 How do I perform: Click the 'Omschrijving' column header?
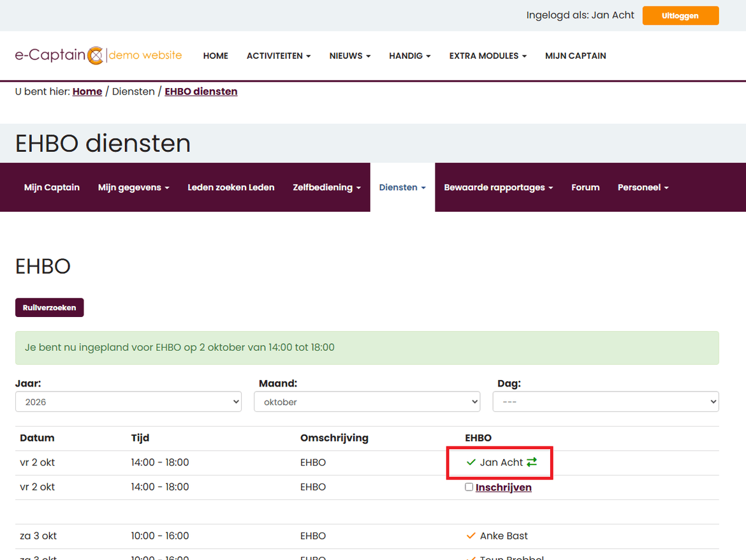click(334, 438)
